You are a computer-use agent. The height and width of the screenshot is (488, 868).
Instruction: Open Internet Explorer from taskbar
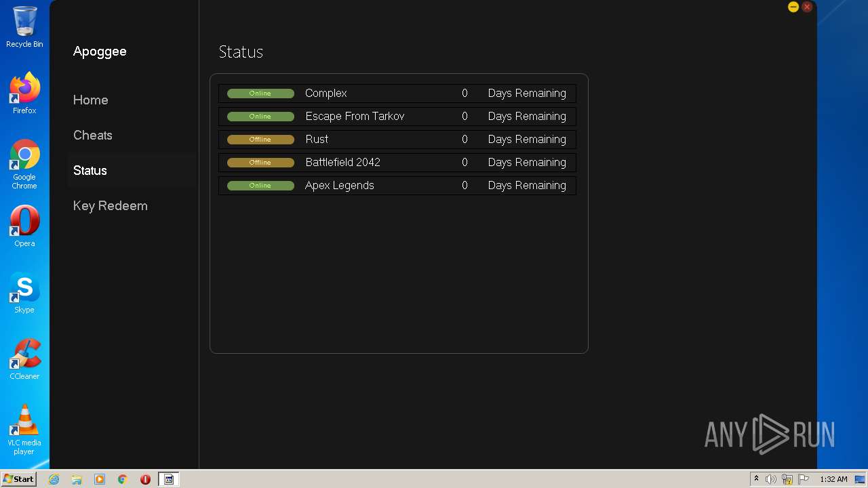(x=54, y=479)
